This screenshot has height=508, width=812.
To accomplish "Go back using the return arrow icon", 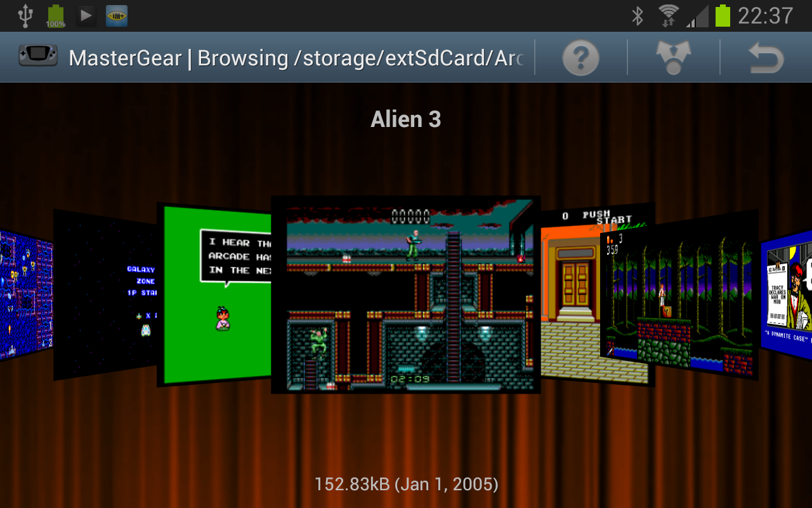I will pyautogui.click(x=766, y=58).
